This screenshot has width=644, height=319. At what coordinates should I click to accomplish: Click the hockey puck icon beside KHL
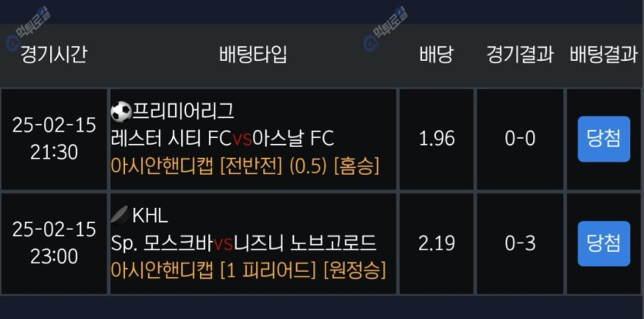[120, 216]
